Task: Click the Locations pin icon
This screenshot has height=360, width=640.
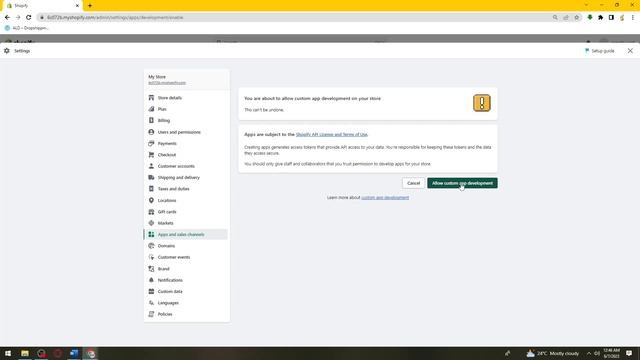Action: point(151,200)
